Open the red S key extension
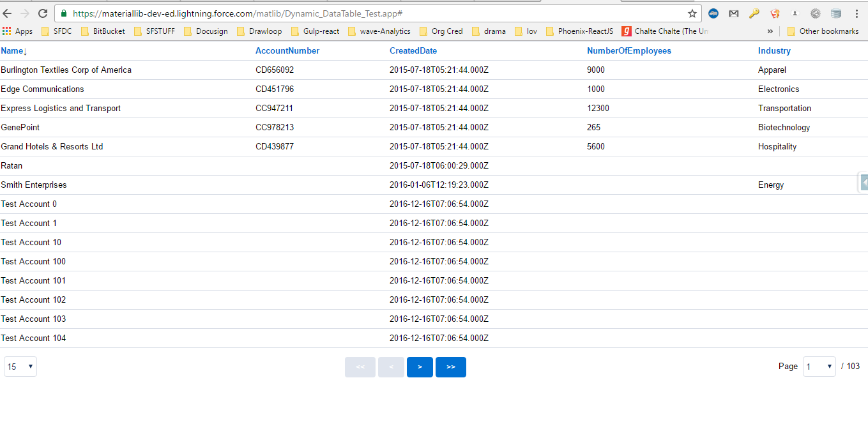Viewport: 868px width, 447px height. point(775,13)
